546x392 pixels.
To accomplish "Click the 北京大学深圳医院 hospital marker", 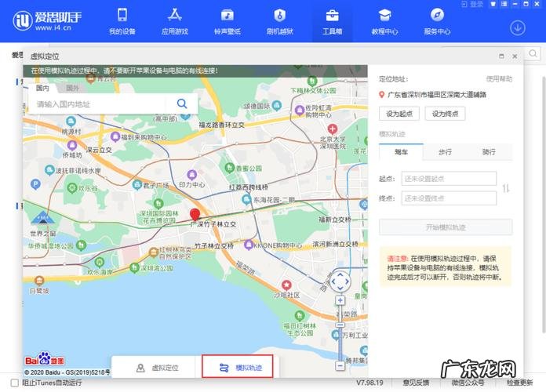I will [332, 129].
